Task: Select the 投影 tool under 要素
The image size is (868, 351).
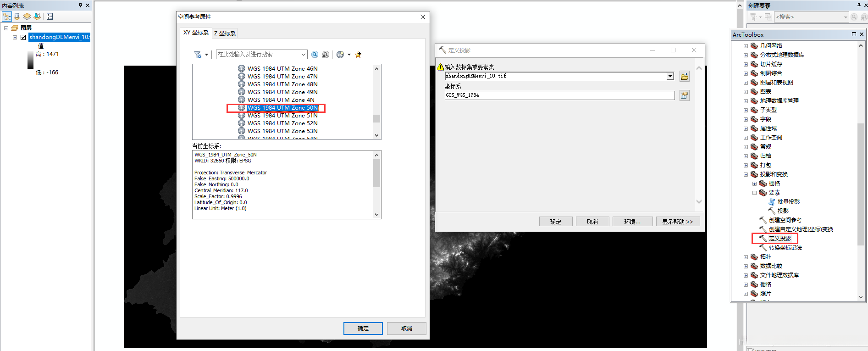Action: coord(783,211)
